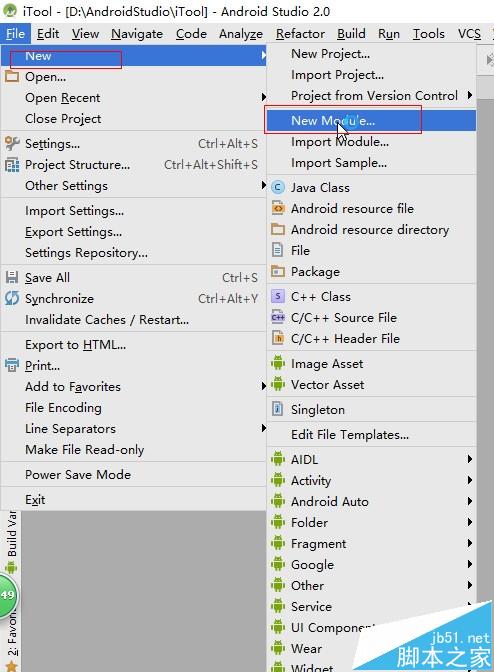This screenshot has height=672, width=494.
Task: Click the Java Class icon
Action: pyautogui.click(x=278, y=187)
